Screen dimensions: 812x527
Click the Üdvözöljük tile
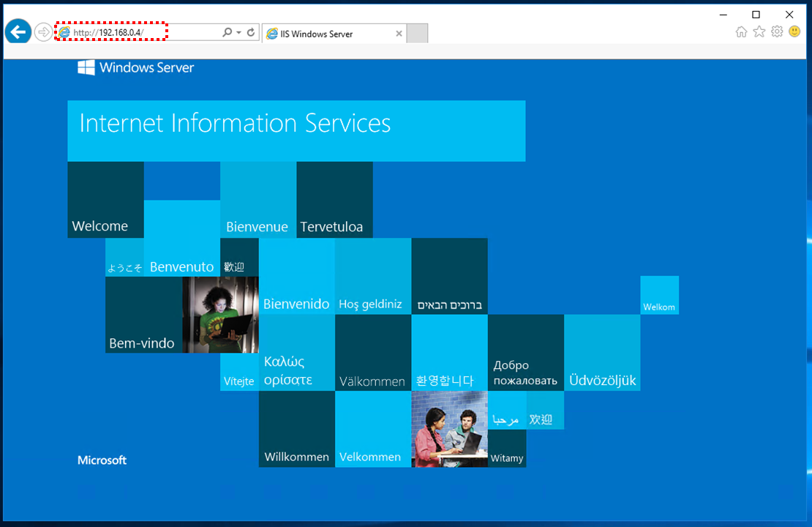(x=602, y=353)
